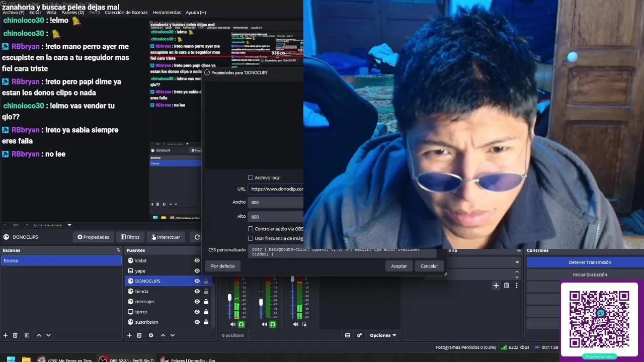Click Iniciar Grabación button
Viewport: 644px width, 362px height.
(590, 275)
